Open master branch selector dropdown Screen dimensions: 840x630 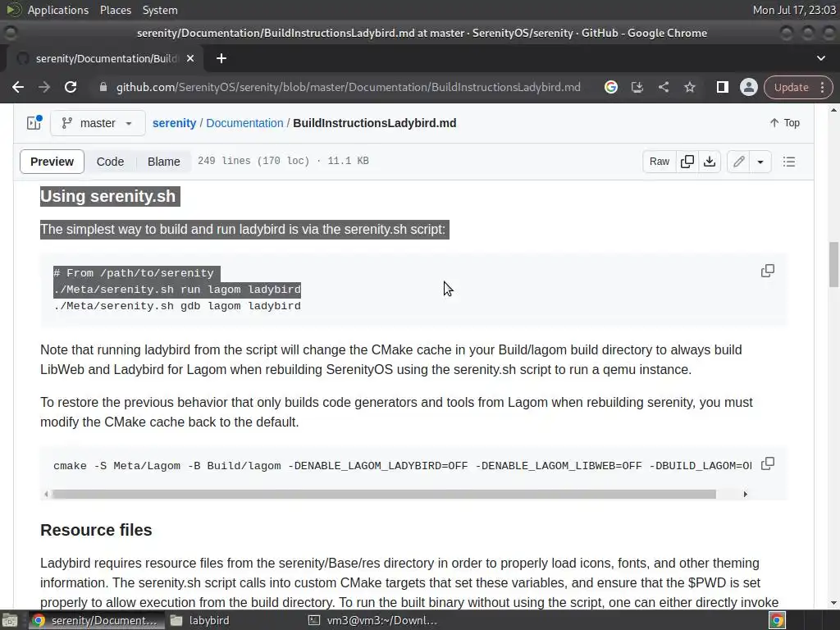pyautogui.click(x=98, y=123)
